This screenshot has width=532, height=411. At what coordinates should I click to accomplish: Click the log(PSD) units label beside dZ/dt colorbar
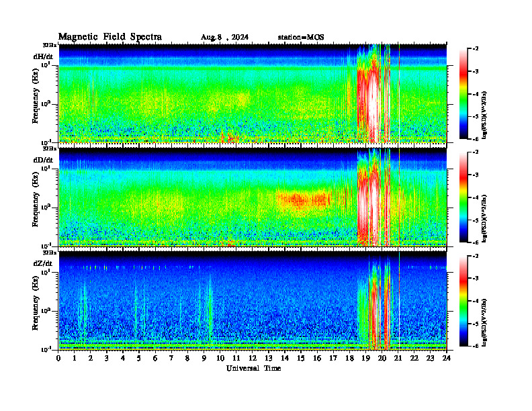[484, 322]
